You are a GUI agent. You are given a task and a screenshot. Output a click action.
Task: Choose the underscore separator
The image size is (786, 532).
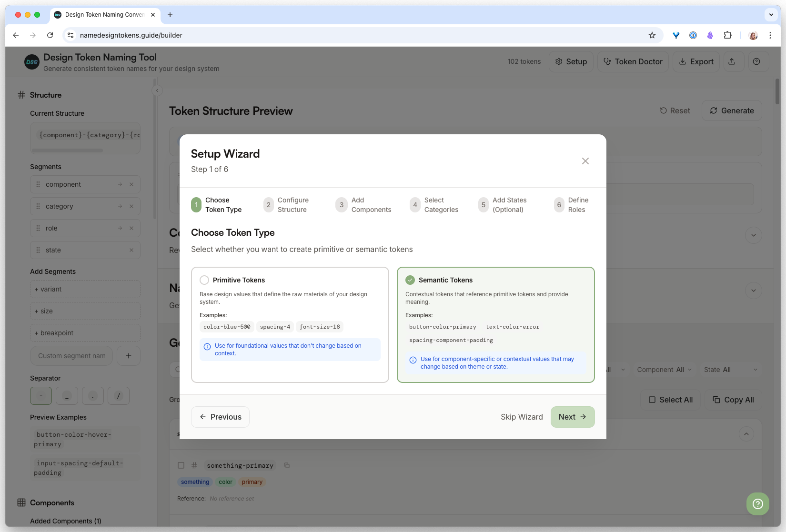67,396
